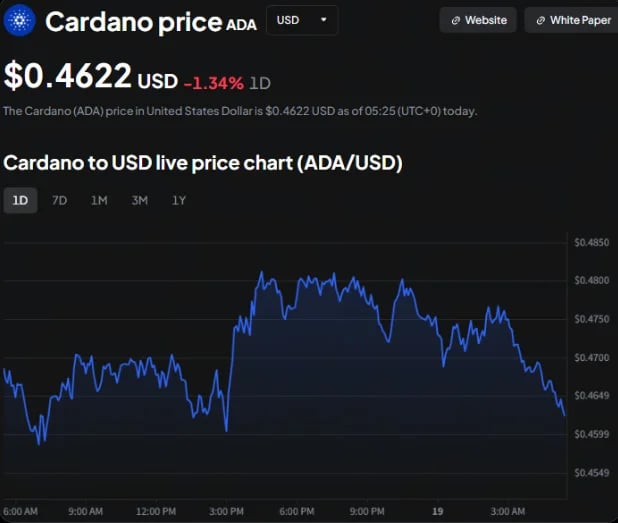618x523 pixels.
Task: Click the 9:00 AM time axis label
Action: (86, 512)
